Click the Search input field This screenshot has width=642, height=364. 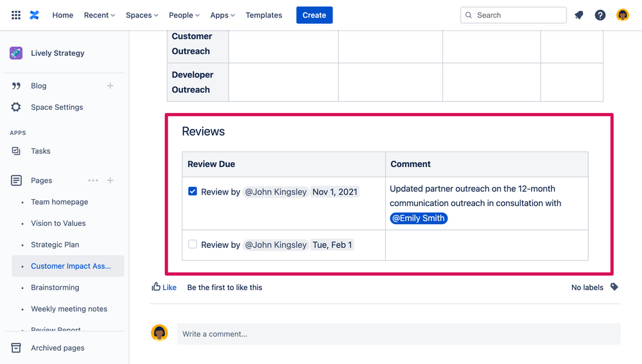tap(514, 15)
